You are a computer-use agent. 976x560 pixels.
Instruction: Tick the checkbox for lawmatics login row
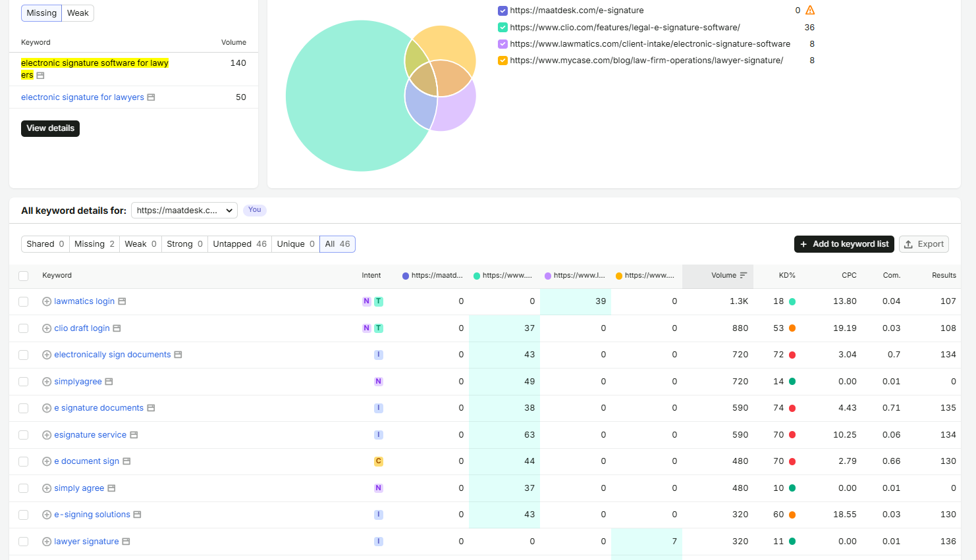(x=24, y=301)
